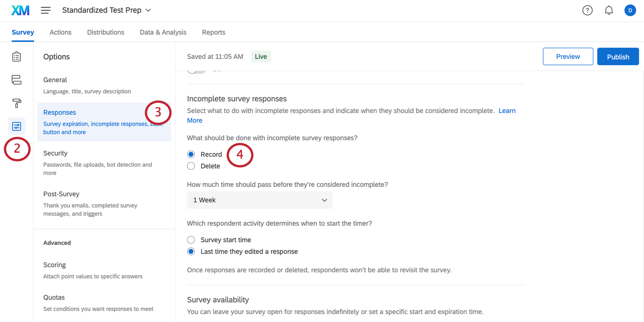Screen dimensions: 644x322
Task: Open the hamburger navigation menu
Action: 45,10
